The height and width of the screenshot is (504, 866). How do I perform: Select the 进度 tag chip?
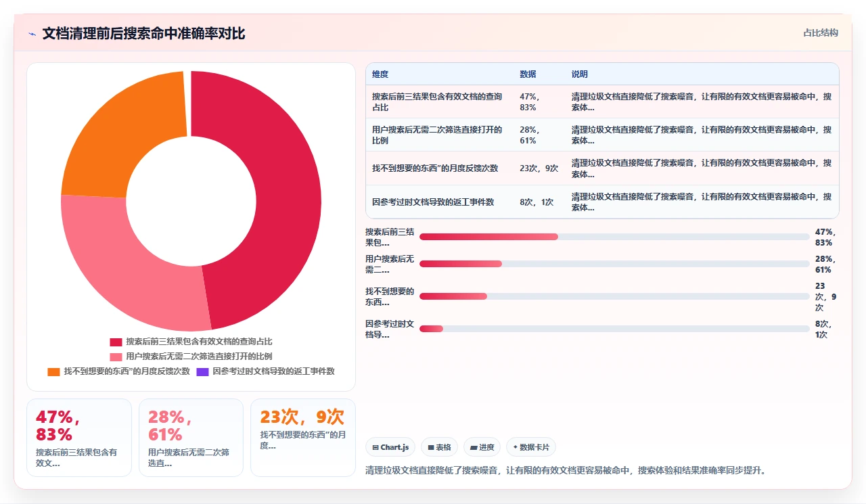tap(482, 447)
